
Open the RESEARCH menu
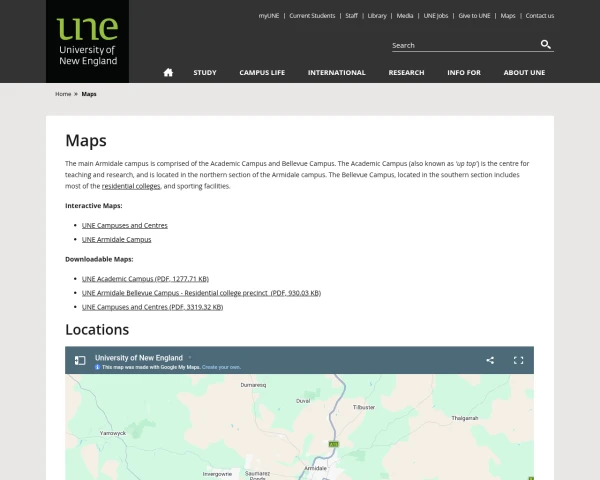406,72
